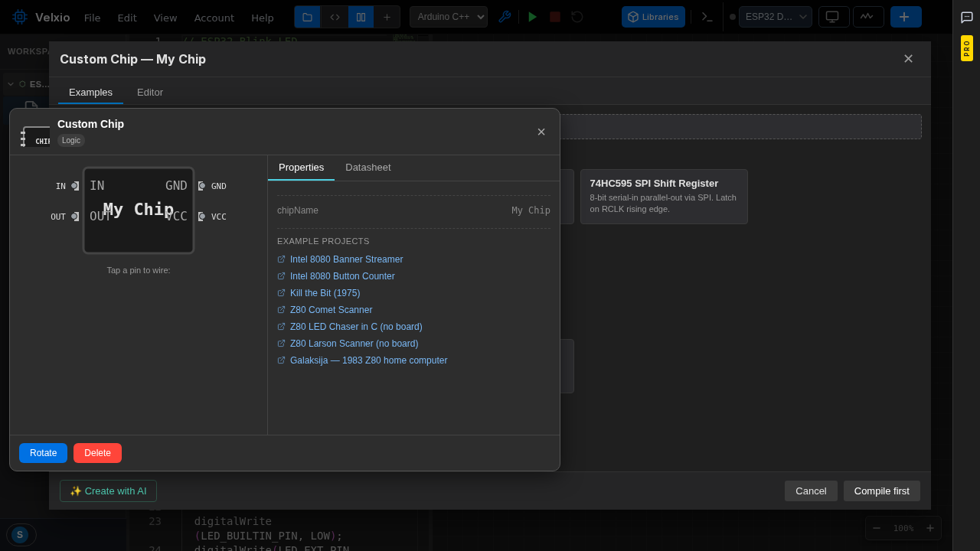980x551 pixels.
Task: Select the 74HC595 SPI Shift Register card
Action: click(x=664, y=197)
